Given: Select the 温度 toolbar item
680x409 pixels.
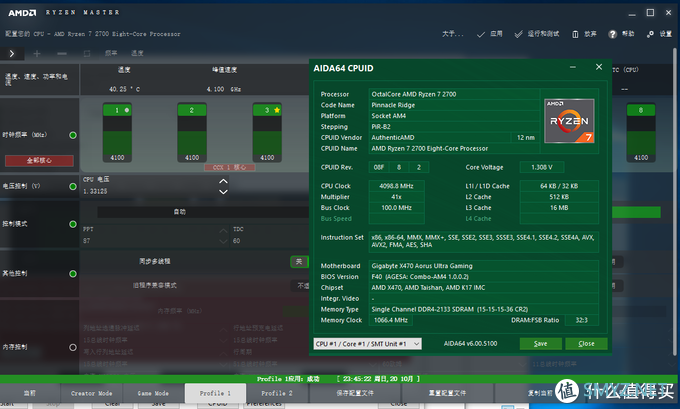Looking at the screenshot, I should tap(137, 53).
